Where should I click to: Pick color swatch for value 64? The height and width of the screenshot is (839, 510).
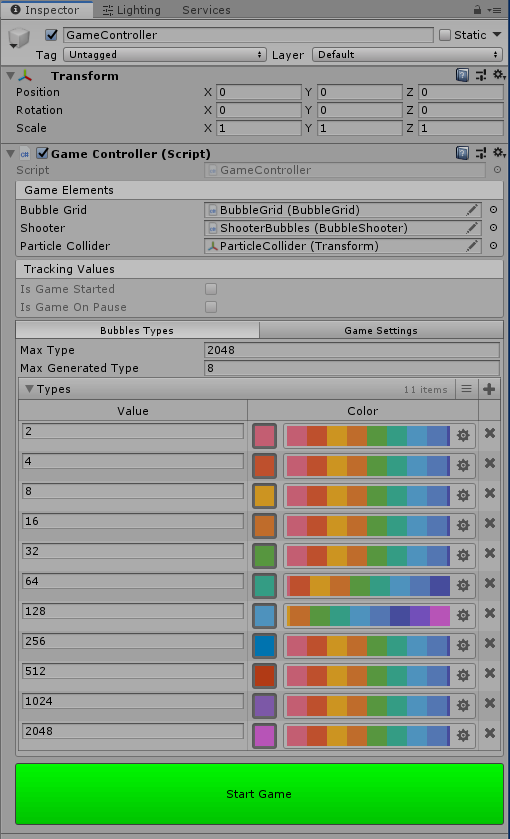click(x=264, y=585)
